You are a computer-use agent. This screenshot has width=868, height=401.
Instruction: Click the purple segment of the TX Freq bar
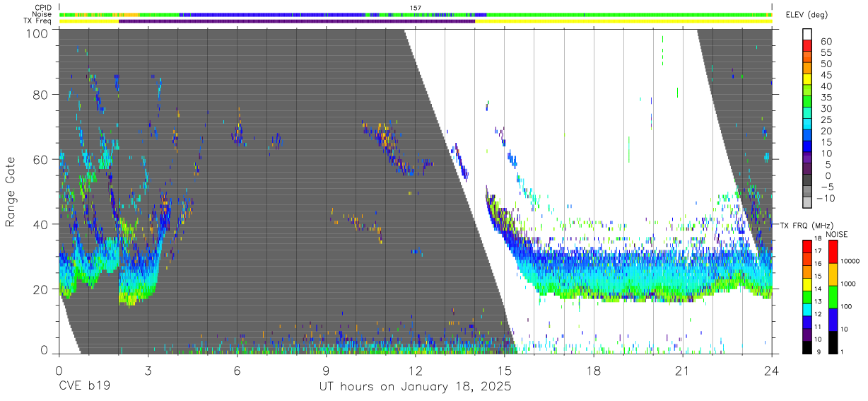(x=297, y=21)
